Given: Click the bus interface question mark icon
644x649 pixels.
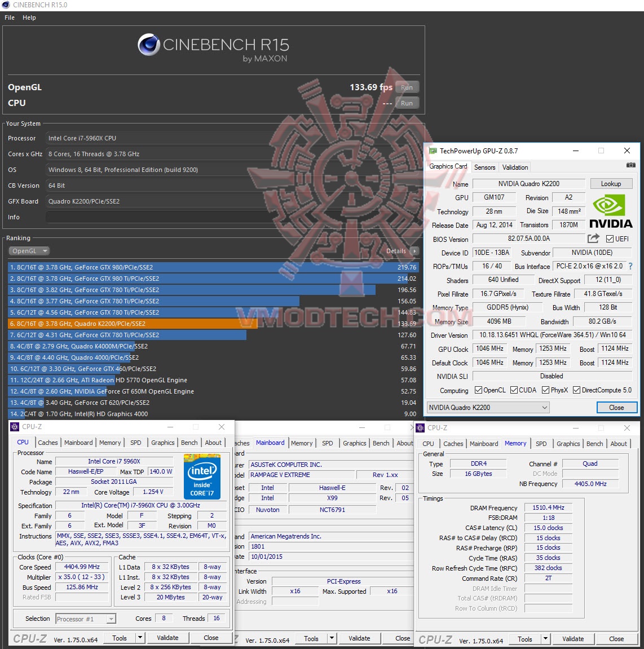Looking at the screenshot, I should click(x=630, y=266).
